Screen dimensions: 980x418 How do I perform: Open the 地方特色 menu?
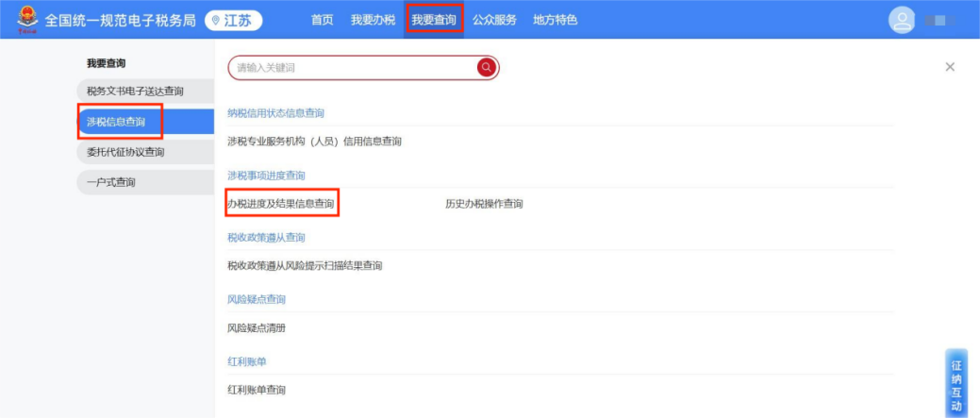pyautogui.click(x=555, y=20)
